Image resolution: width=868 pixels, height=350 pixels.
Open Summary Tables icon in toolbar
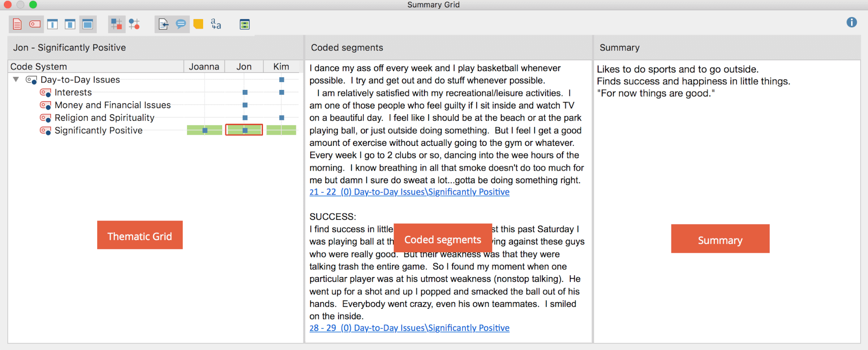pos(245,24)
